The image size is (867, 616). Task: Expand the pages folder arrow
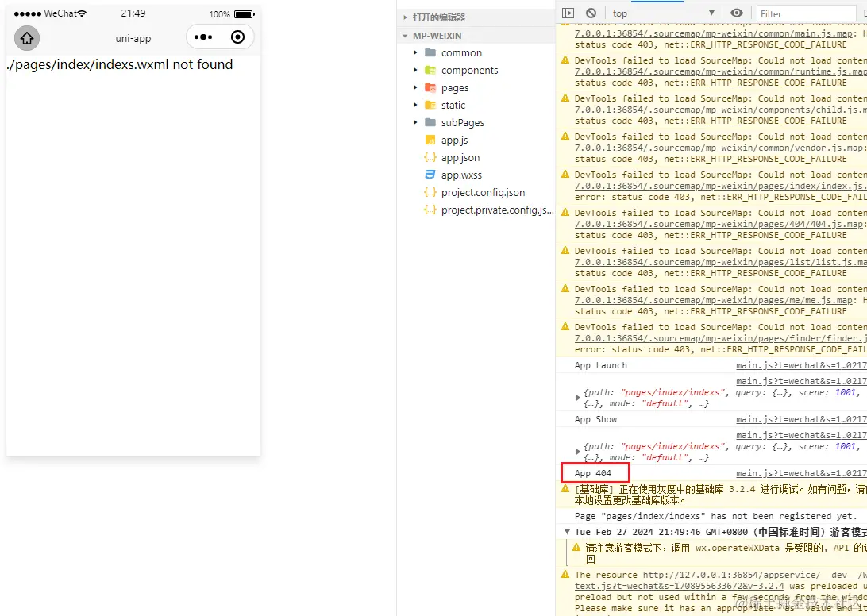(x=416, y=87)
